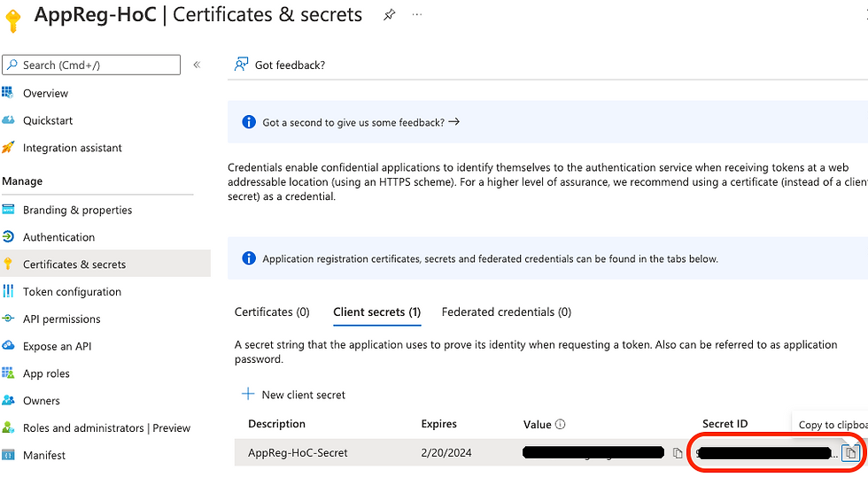Open App roles page

point(46,373)
